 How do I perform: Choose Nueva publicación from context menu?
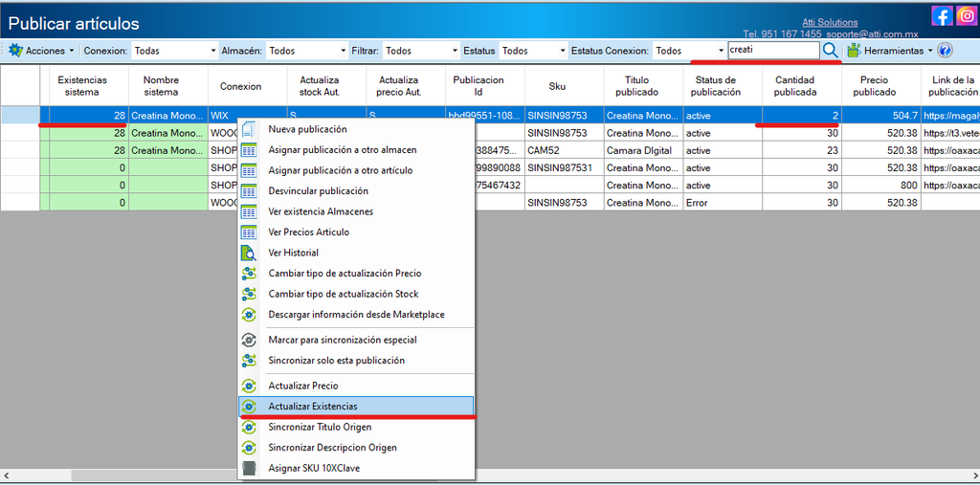coord(356,129)
